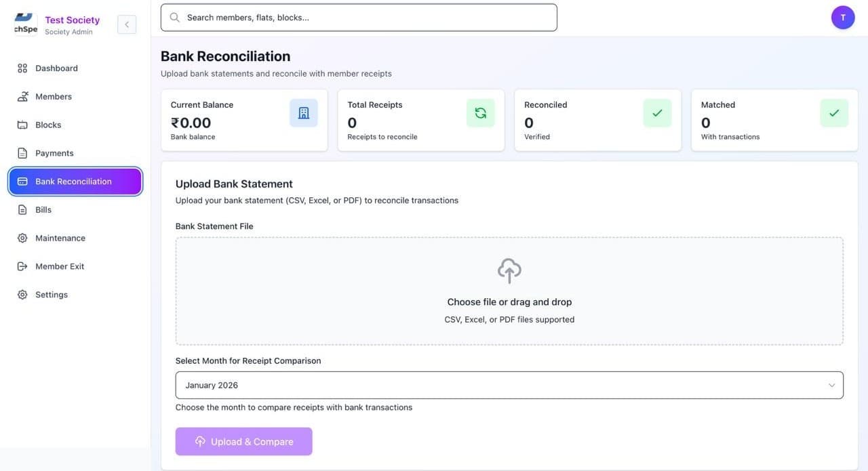Click the Members people icon
The width and height of the screenshot is (868, 471).
coord(22,97)
